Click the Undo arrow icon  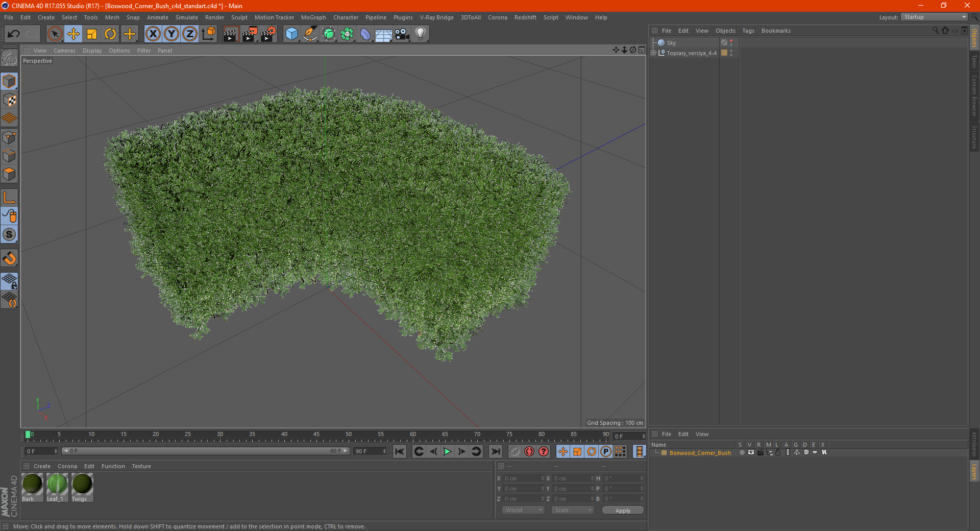[14, 34]
